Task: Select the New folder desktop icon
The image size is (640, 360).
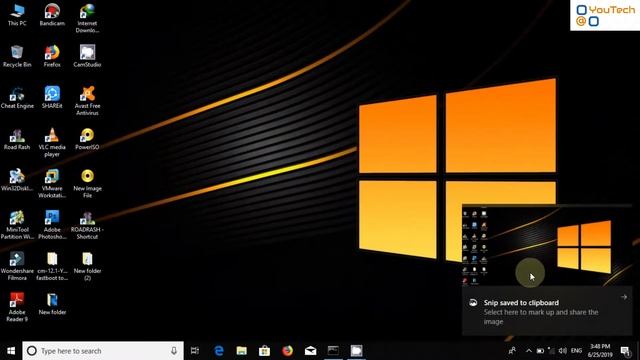Action: point(52,304)
